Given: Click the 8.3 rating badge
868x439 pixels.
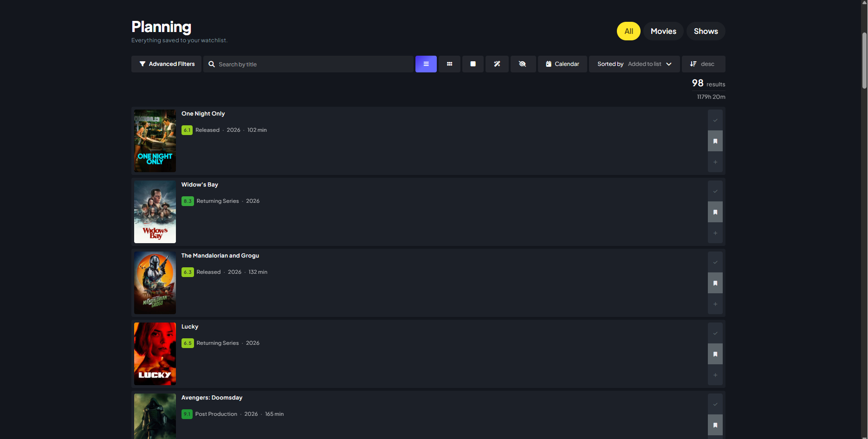Looking at the screenshot, I should [x=188, y=201].
